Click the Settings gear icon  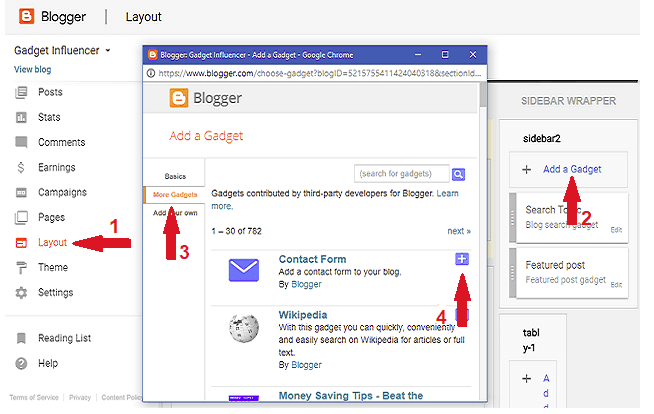pyautogui.click(x=21, y=293)
